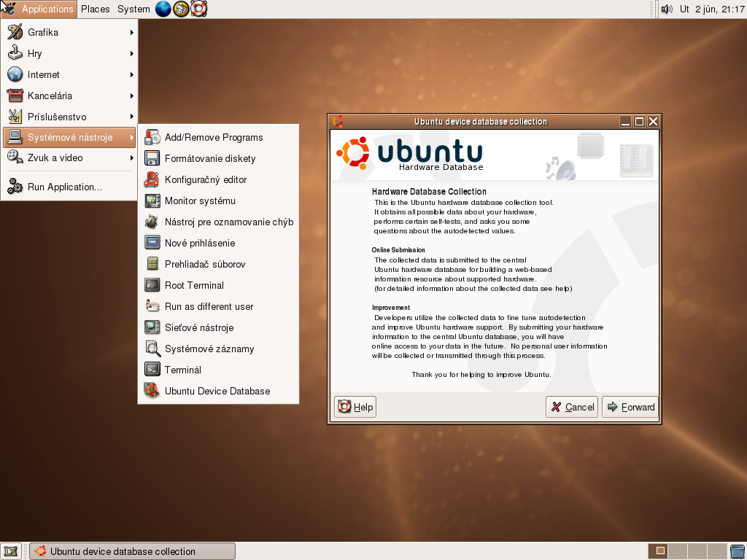The width and height of the screenshot is (747, 560).
Task: Open Formátovanie diskety
Action: tap(218, 158)
